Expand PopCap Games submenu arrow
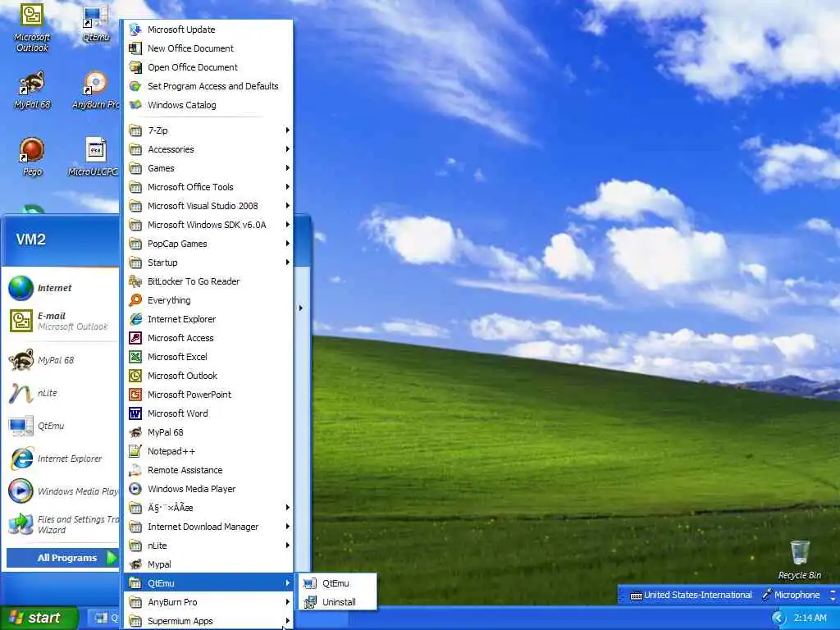This screenshot has width=840, height=630. 288,244
